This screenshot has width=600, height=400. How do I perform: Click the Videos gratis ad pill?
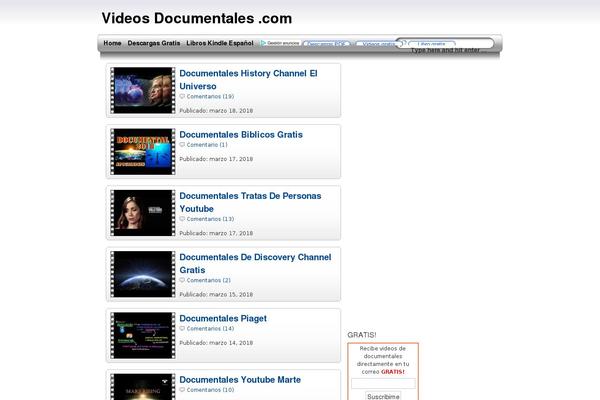pyautogui.click(x=378, y=44)
